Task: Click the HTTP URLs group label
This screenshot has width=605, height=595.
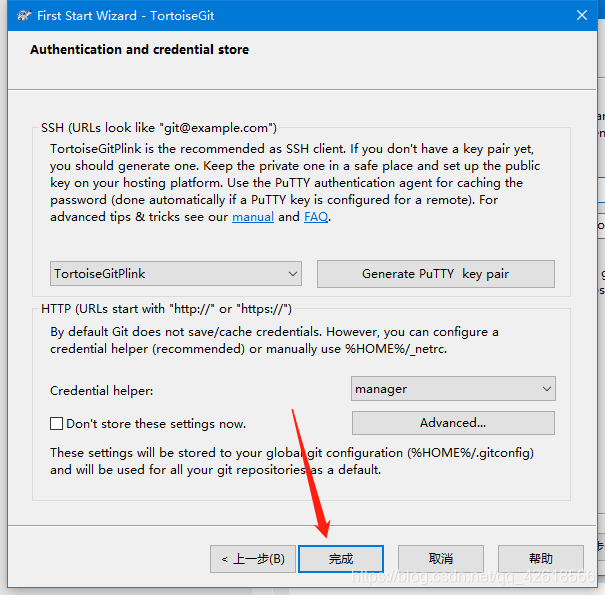Action: tap(166, 309)
